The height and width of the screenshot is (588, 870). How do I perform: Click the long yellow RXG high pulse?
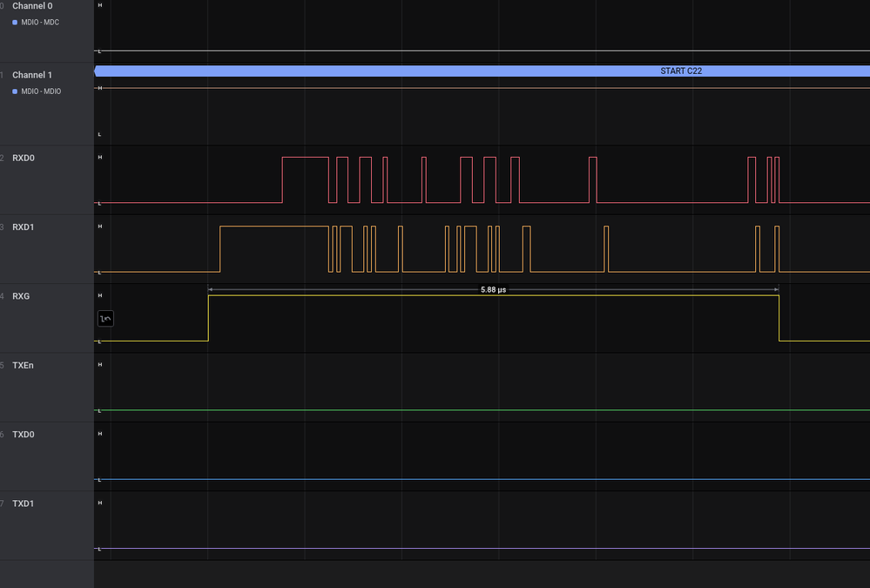[x=494, y=318]
